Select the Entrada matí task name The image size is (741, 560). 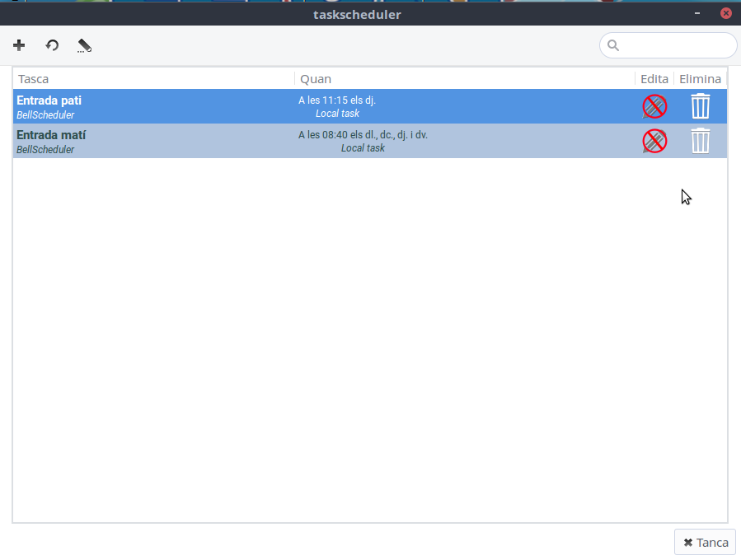51,135
